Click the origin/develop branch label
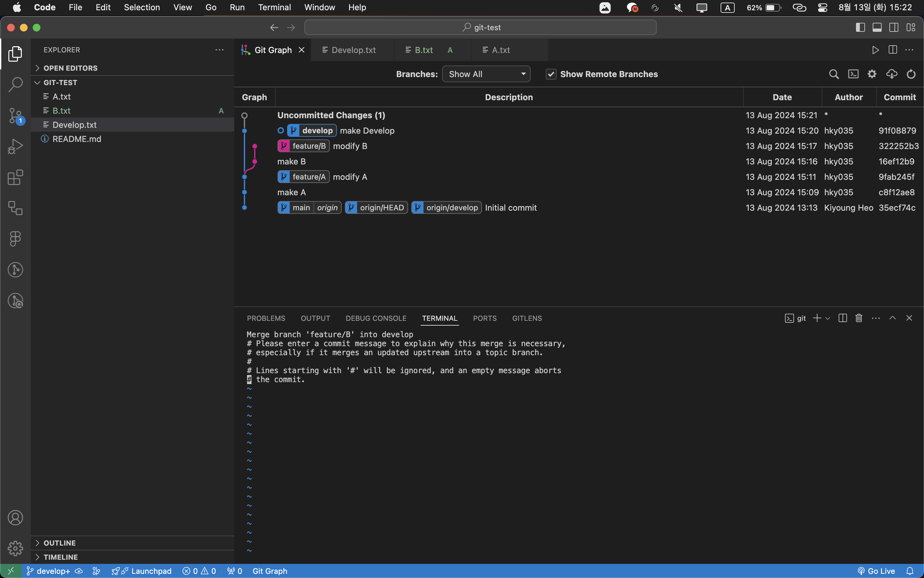The width and height of the screenshot is (924, 578). (x=446, y=207)
